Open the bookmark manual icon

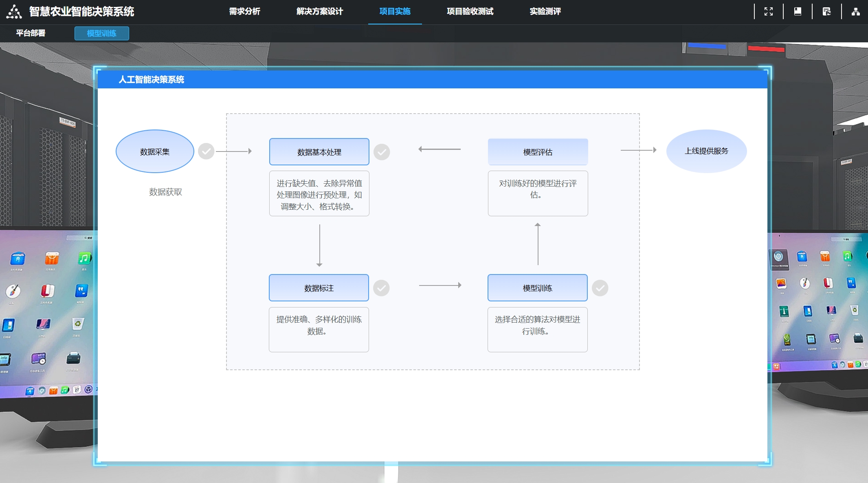coord(798,11)
